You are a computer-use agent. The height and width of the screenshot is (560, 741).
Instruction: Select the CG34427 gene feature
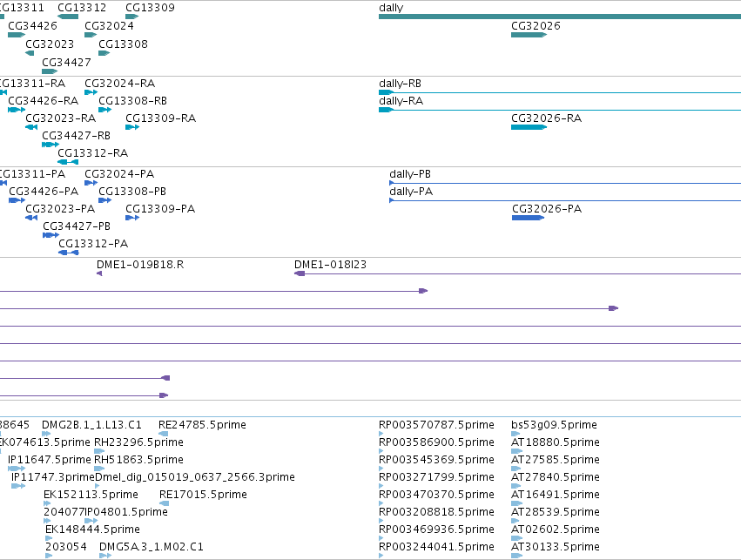50,71
